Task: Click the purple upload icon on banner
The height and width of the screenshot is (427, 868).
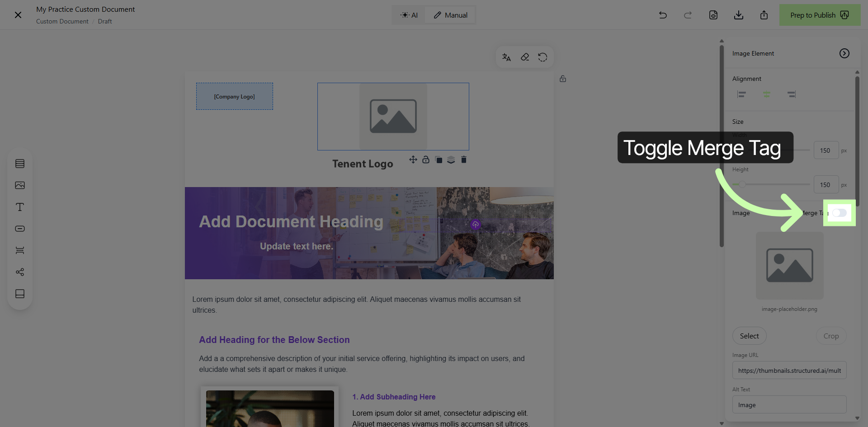Action: click(475, 225)
